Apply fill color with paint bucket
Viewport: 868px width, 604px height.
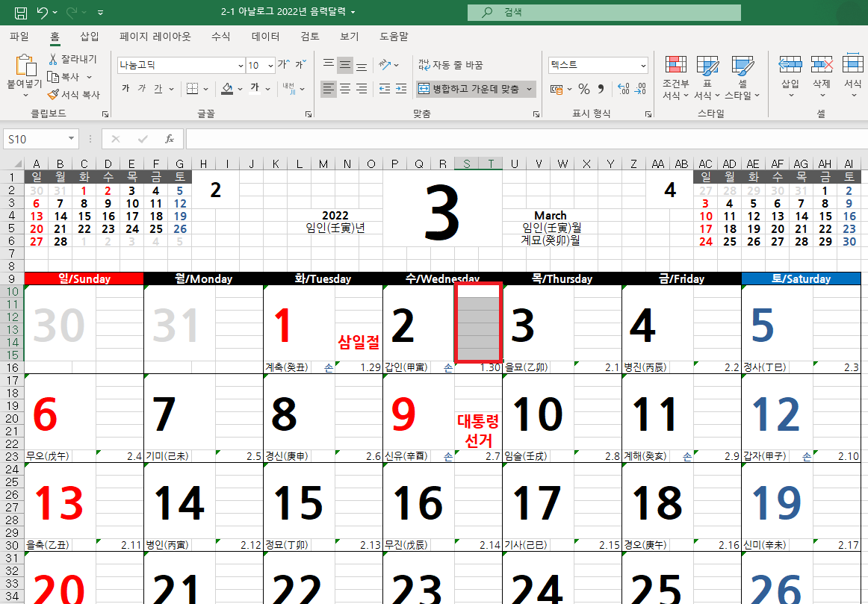click(227, 89)
